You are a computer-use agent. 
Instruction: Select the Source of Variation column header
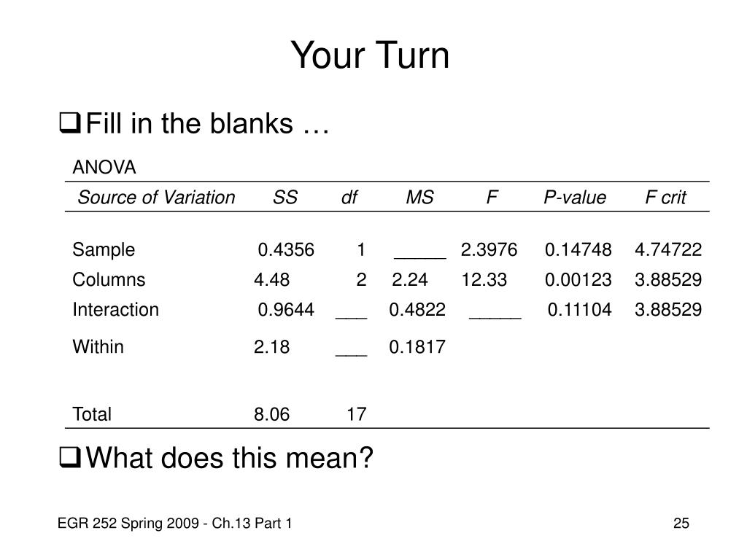click(156, 197)
